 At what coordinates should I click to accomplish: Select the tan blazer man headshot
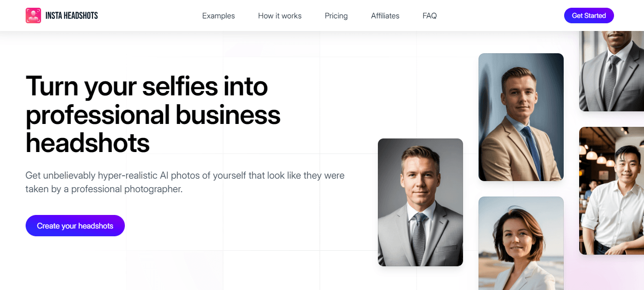[521, 117]
